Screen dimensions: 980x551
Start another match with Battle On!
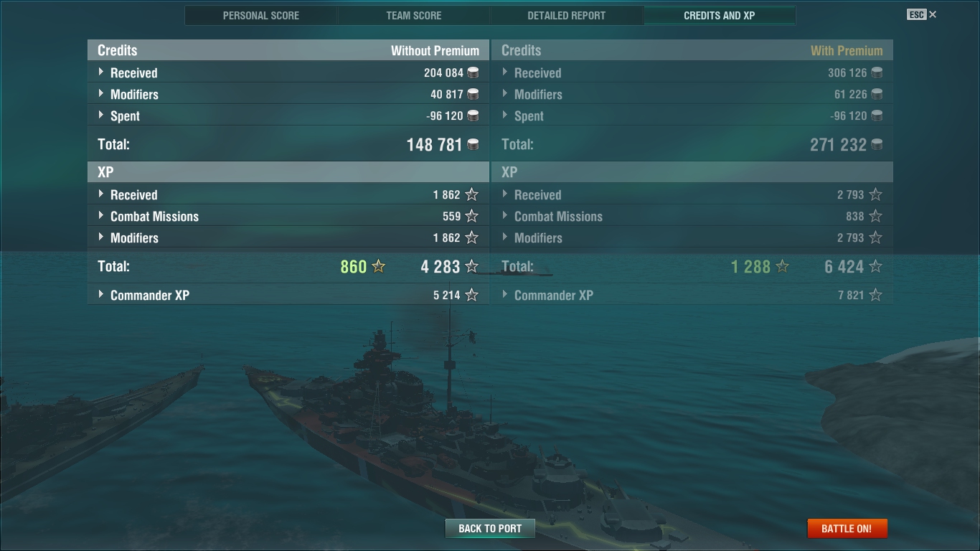coord(847,528)
